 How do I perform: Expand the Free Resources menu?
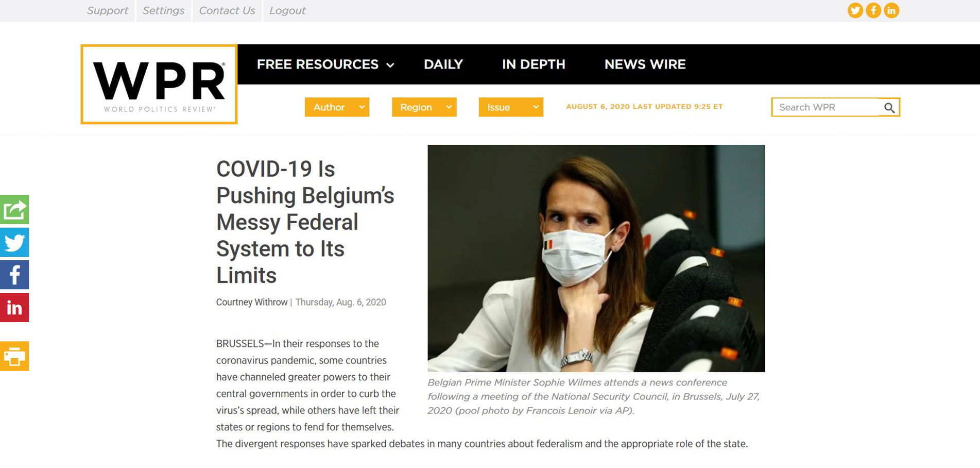pyautogui.click(x=325, y=64)
